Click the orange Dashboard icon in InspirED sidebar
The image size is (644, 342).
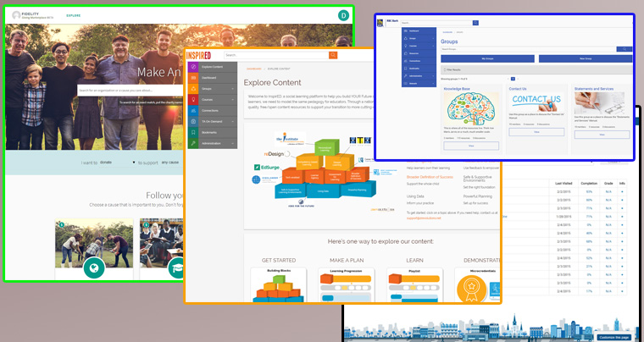tap(193, 78)
